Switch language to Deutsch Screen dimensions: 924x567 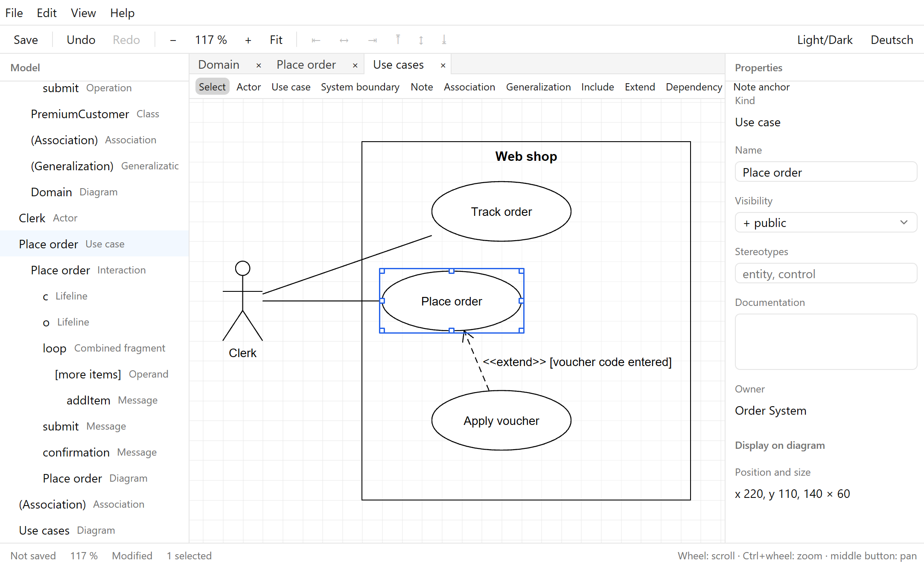tap(892, 40)
